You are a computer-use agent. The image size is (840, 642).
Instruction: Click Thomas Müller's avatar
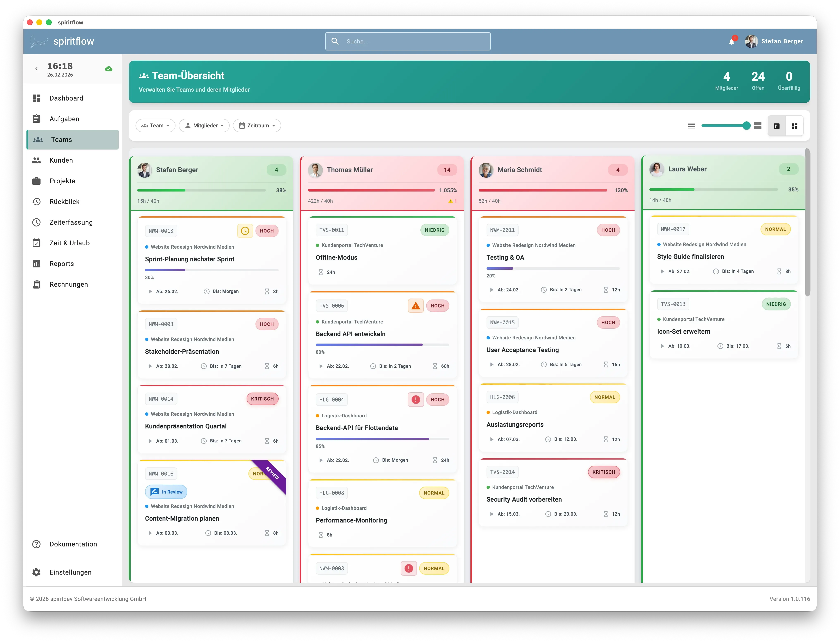coord(315,170)
